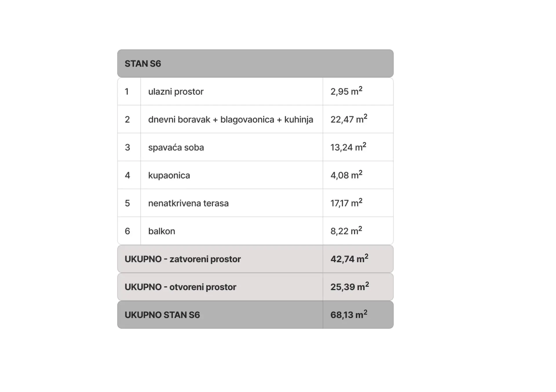
Task: Select the balkon row label
Action: coord(162,231)
